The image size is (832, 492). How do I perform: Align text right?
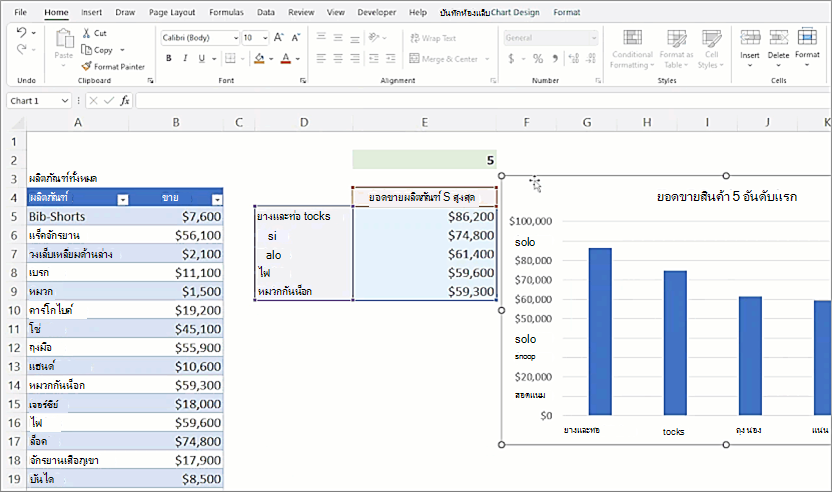(x=355, y=58)
